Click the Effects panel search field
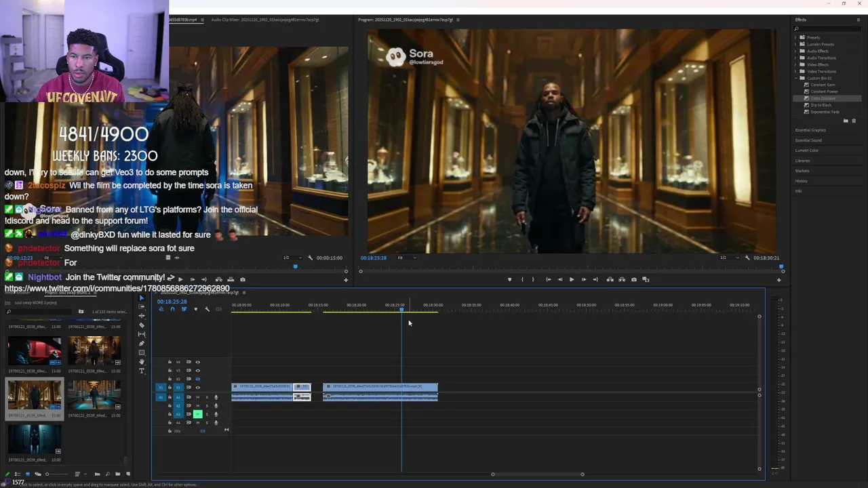This screenshot has width=868, height=488. coord(828,28)
